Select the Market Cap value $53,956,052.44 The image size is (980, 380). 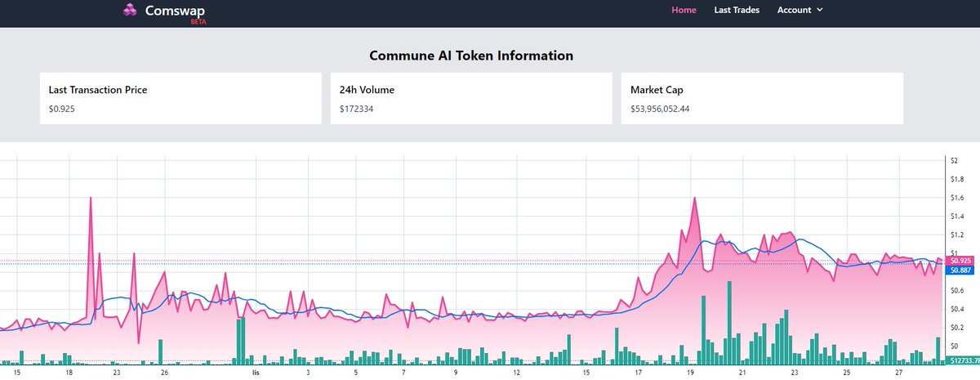tap(660, 108)
